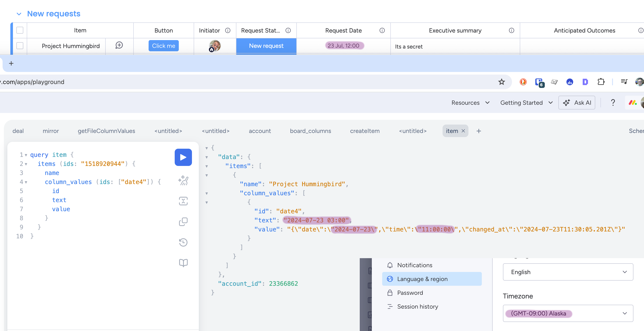Collapse query item fold arrow on line 1
The image size is (644, 331).
pyautogui.click(x=26, y=155)
